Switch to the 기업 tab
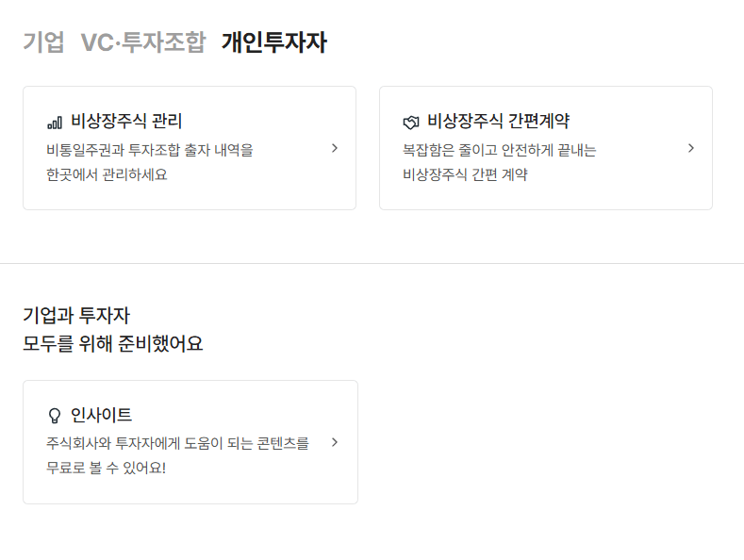Screen dimensions: 744x560 point(43,41)
